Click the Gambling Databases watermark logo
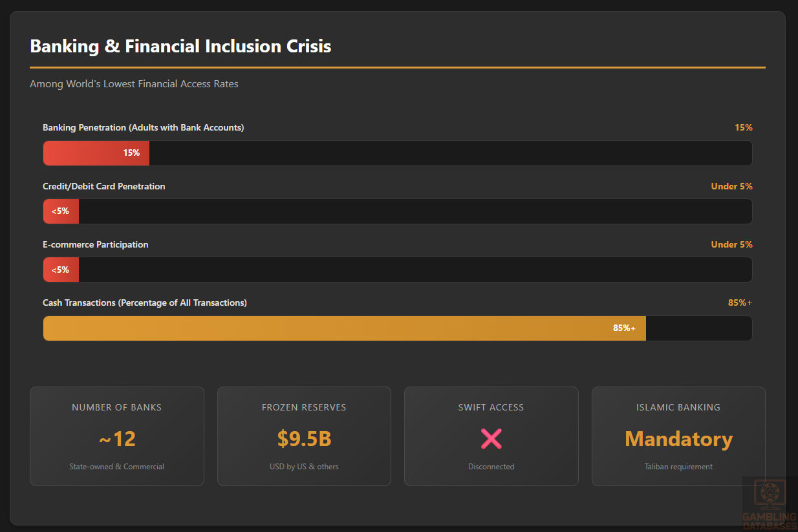798x532 pixels. (x=770, y=504)
